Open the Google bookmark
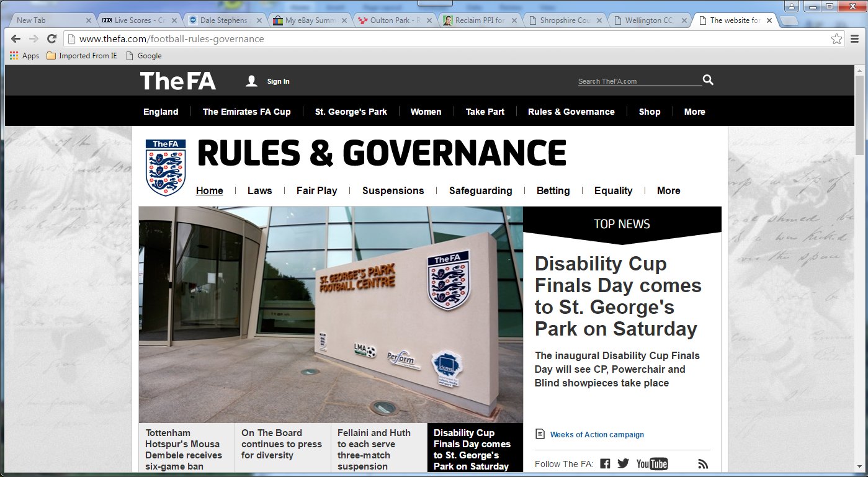This screenshot has height=477, width=868. point(143,56)
